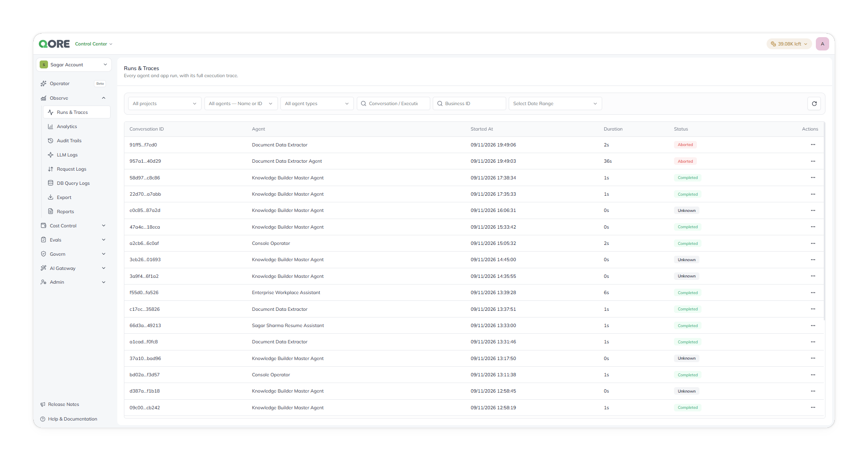Screen dimensions: 868x461
Task: Click Unknown status on c0c85...87a2d row
Action: 686,211
